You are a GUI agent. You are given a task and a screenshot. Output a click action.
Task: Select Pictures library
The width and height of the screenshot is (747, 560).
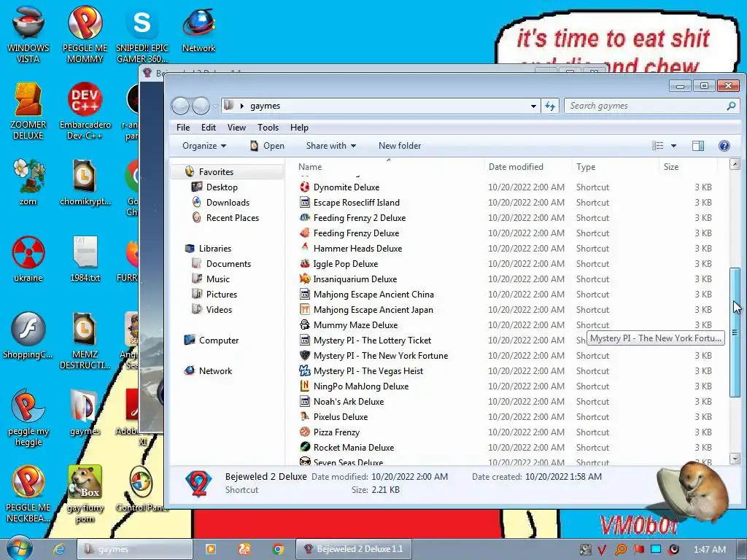(x=221, y=294)
